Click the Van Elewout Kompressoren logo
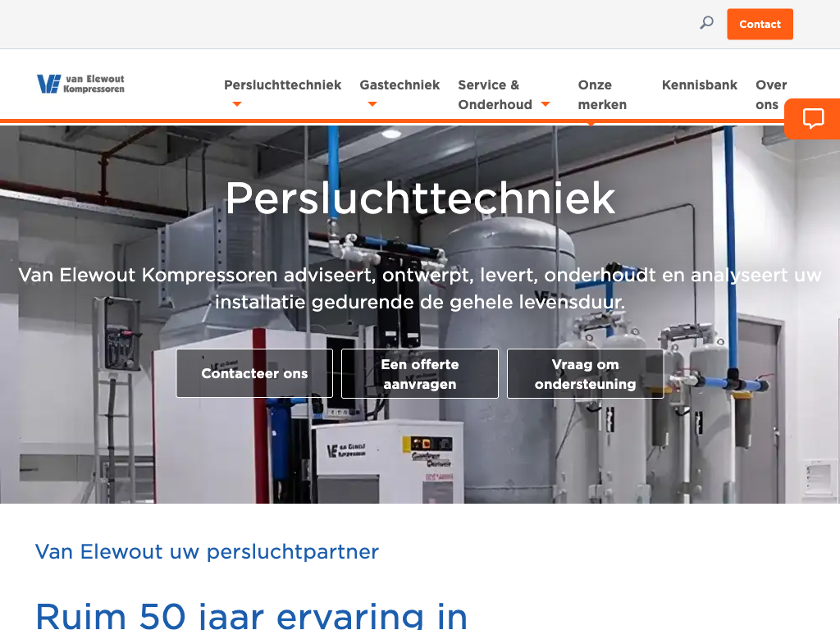Image resolution: width=840 pixels, height=630 pixels. point(80,84)
